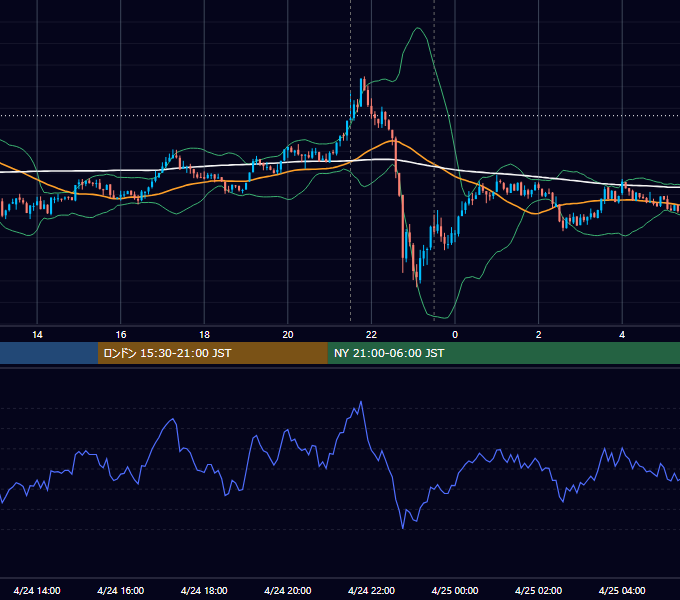Click the 4/25 02:00 date label

click(538, 590)
